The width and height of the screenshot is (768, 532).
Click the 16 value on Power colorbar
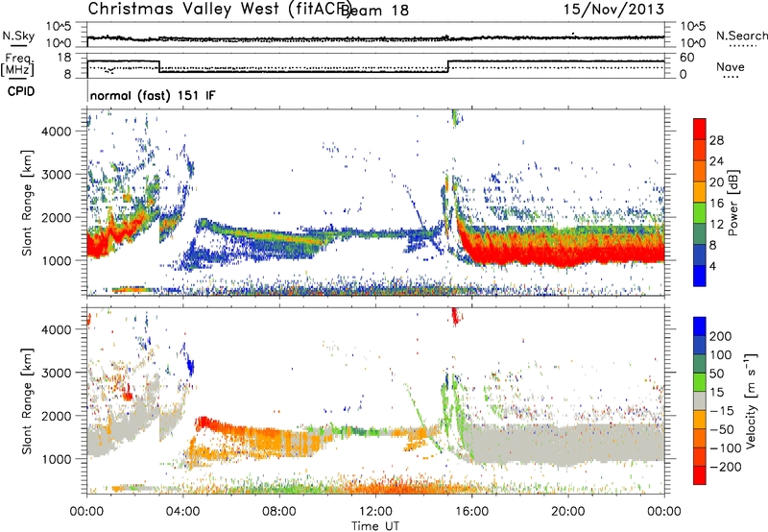716,204
